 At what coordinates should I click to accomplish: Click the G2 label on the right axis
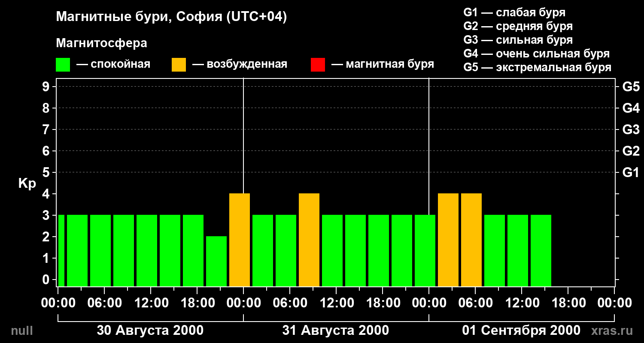click(631, 151)
